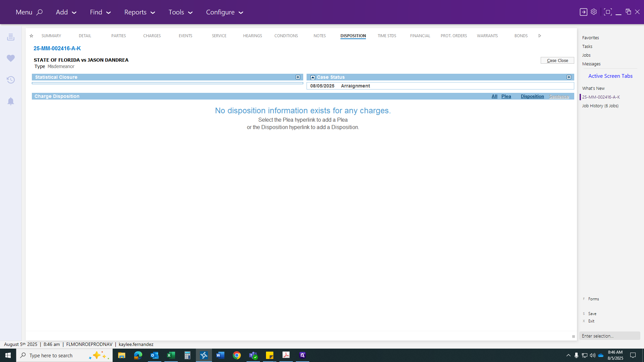Open the Windows Start menu
Screen dimensions: 644x362
(8, 355)
